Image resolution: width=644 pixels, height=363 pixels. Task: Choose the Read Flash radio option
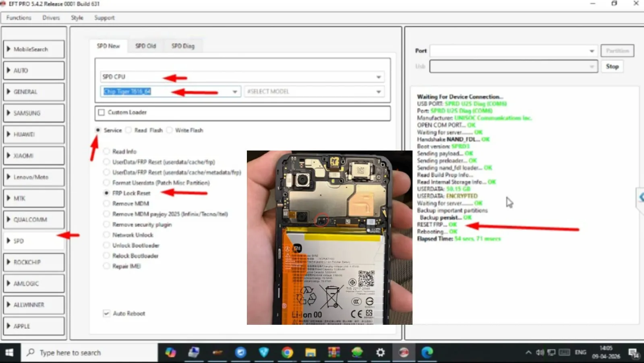point(128,130)
